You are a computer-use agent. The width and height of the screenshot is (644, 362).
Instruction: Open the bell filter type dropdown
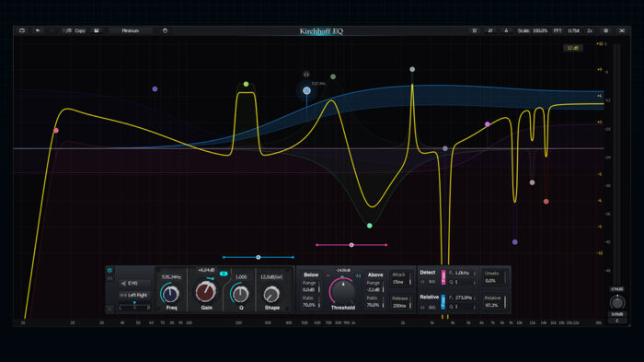[134, 284]
